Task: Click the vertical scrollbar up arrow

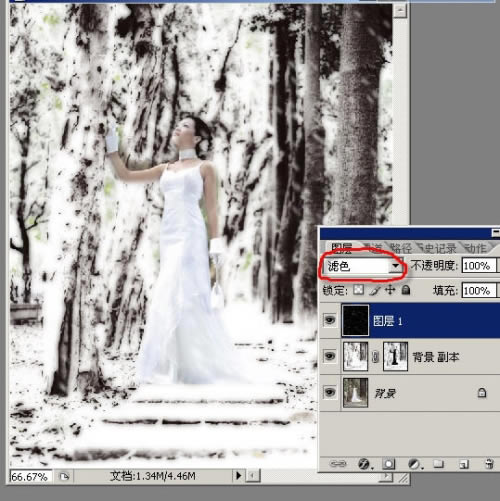Action: [400, 11]
